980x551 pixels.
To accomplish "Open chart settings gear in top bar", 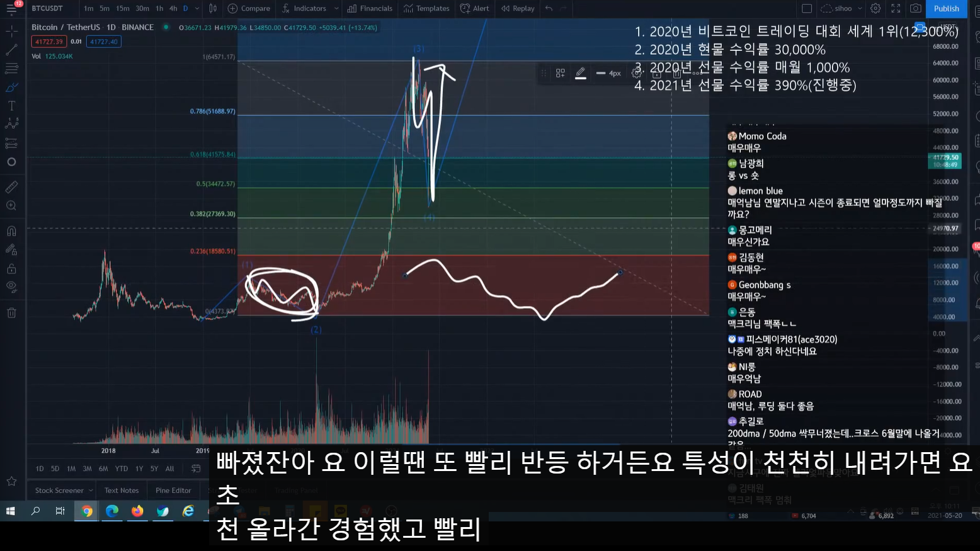I will 875,9.
